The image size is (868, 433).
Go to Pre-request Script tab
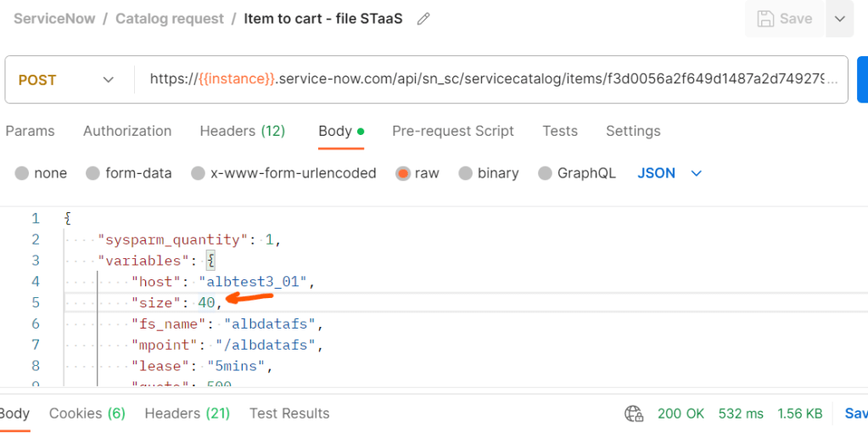pyautogui.click(x=452, y=131)
